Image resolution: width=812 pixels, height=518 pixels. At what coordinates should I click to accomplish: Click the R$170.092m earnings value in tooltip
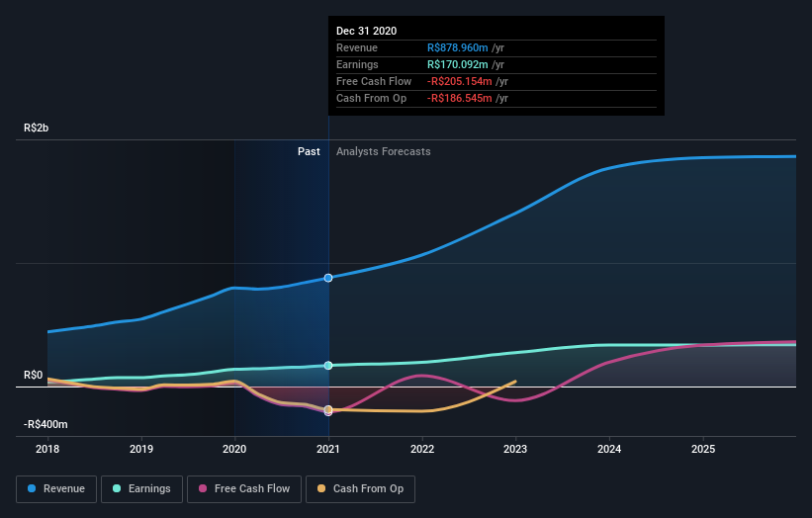(x=460, y=64)
